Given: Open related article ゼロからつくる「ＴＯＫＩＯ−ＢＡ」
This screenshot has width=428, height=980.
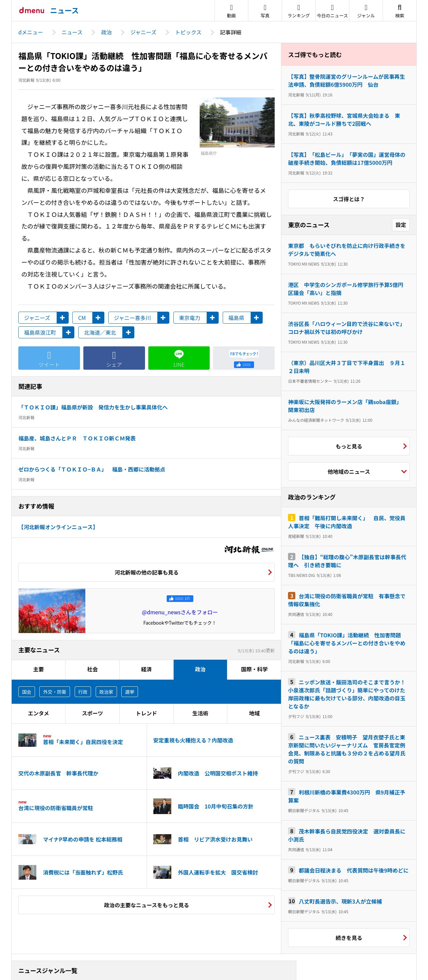Looking at the screenshot, I should (x=92, y=469).
